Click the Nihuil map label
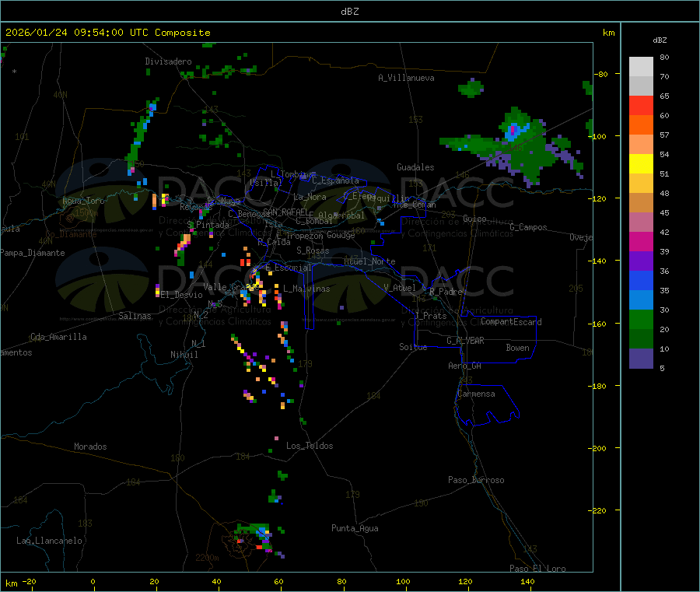700x592 pixels. [x=184, y=355]
